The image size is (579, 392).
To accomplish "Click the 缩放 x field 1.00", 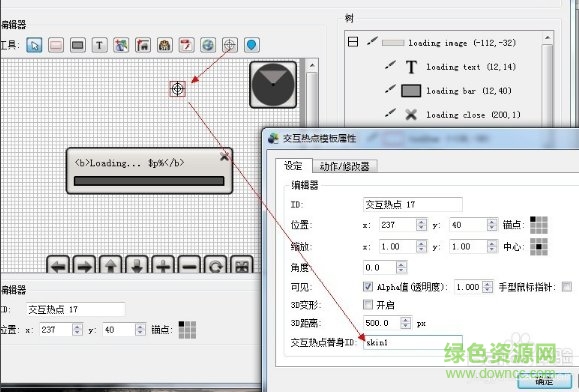I will (x=398, y=247).
